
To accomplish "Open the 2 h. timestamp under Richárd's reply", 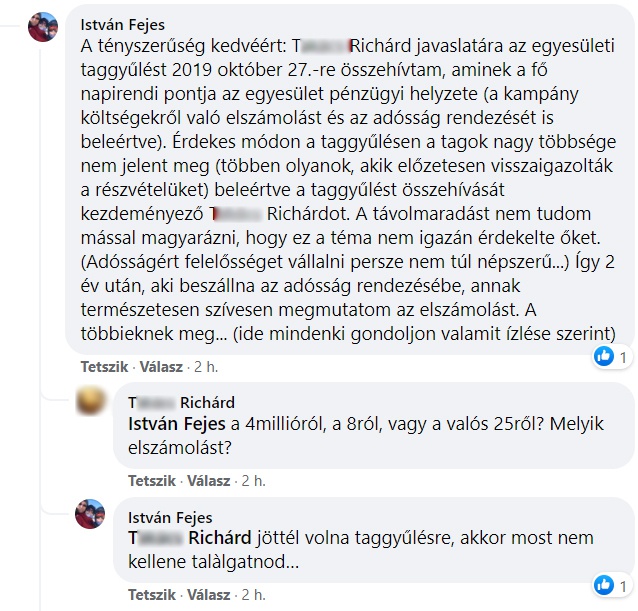I will 255,479.
